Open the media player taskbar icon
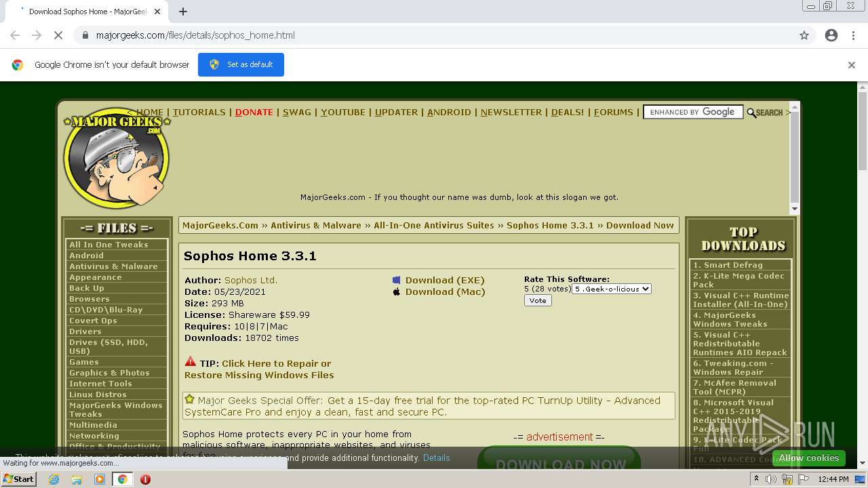868x488 pixels. coord(100,479)
